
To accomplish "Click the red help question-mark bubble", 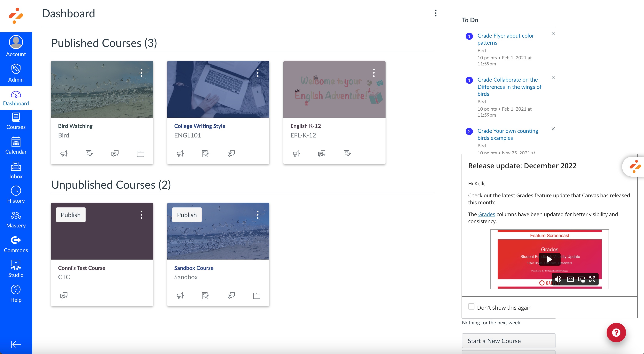I will click(x=616, y=332).
